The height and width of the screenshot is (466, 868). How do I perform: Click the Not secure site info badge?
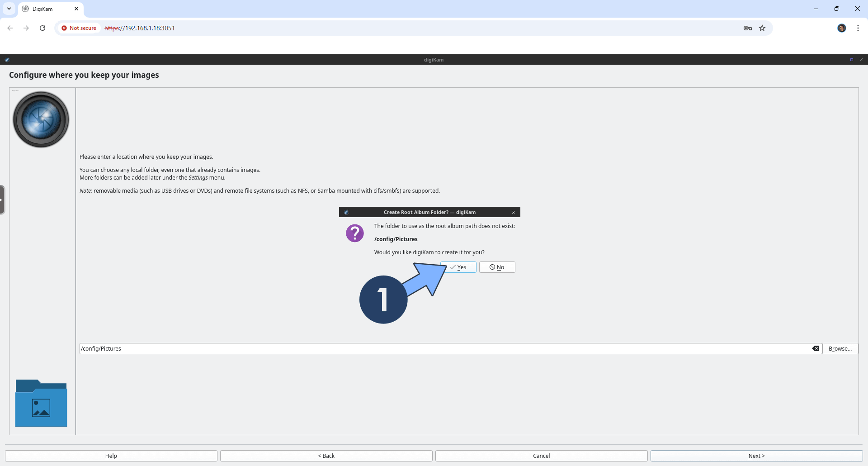(x=79, y=28)
